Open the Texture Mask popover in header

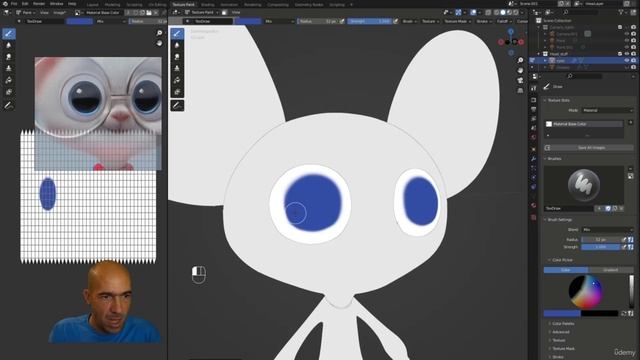(x=457, y=21)
